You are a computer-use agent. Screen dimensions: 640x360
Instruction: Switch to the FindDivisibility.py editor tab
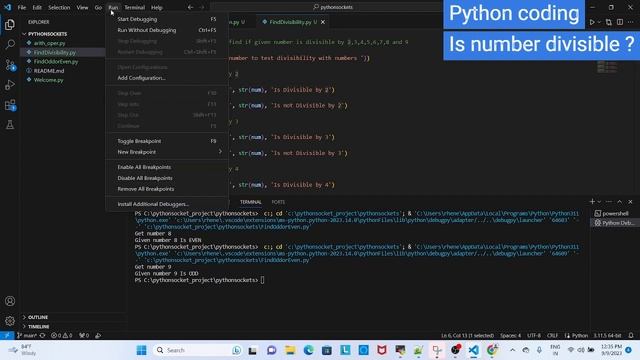click(294, 22)
